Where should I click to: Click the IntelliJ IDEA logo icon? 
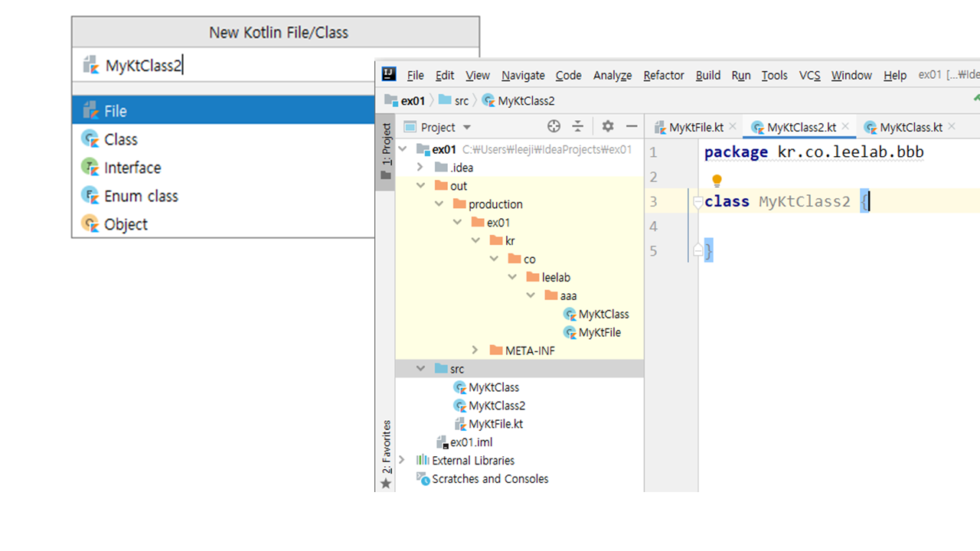(x=389, y=74)
